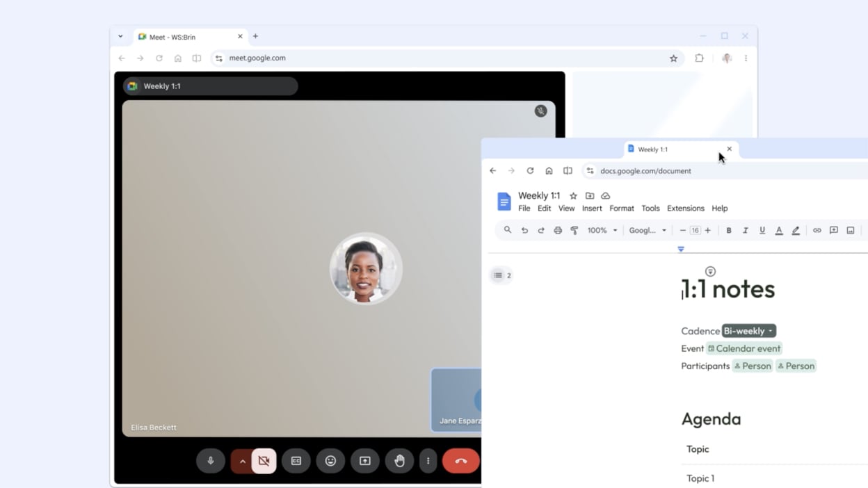
Task: Mute the microphone in Meet
Action: click(211, 460)
